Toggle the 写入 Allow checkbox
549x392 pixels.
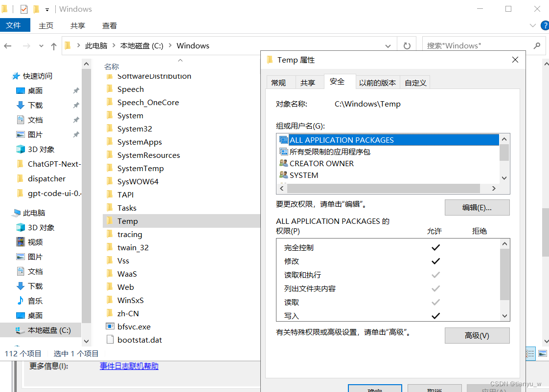click(435, 316)
